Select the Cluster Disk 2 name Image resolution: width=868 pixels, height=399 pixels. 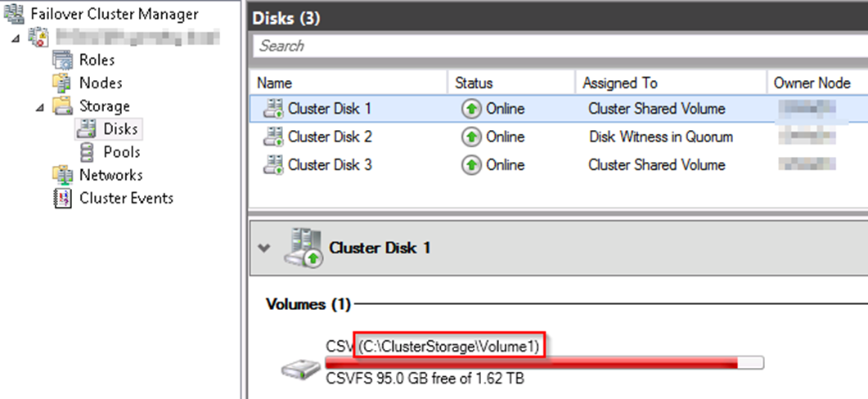(330, 137)
